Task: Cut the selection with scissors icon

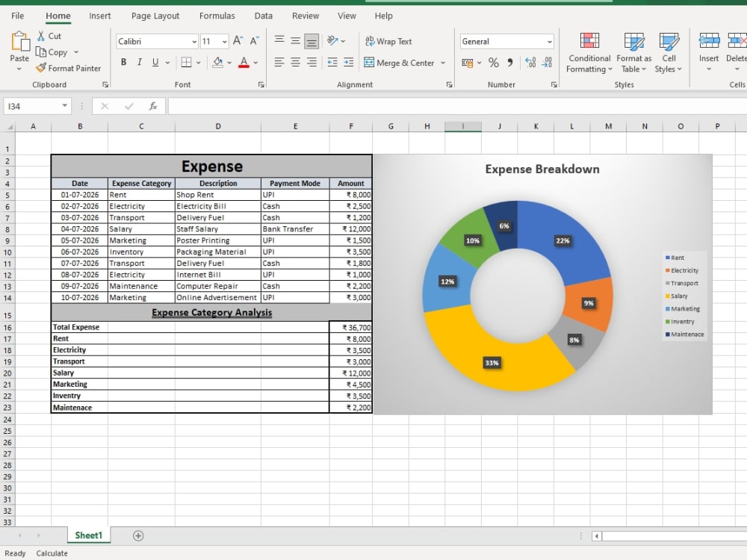Action: (x=41, y=36)
